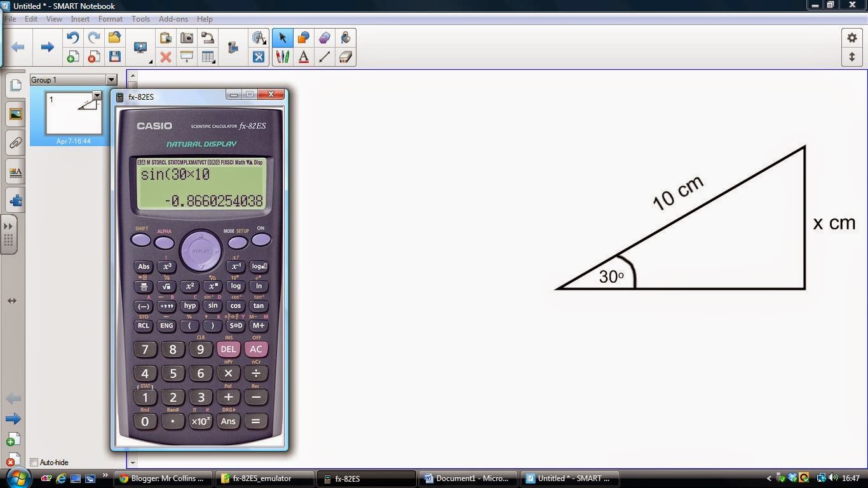
Task: Click the ALPHA key on the calculator
Action: [x=164, y=242]
